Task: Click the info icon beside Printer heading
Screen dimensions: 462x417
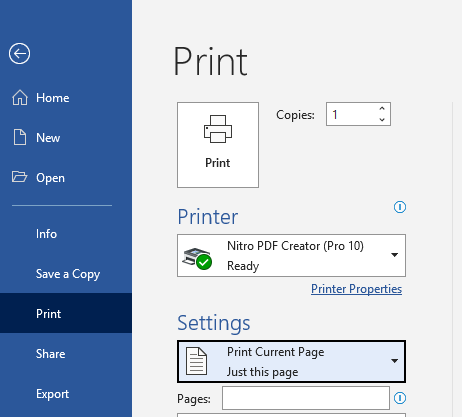Action: [x=400, y=207]
